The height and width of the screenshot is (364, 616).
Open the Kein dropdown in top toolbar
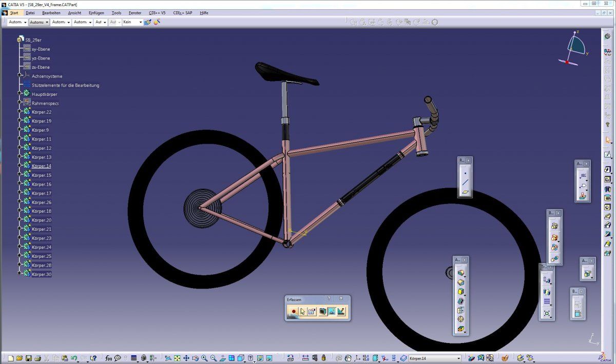141,22
